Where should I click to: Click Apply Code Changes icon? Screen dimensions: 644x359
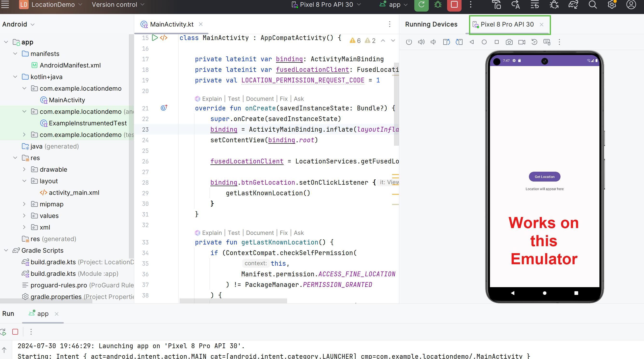[535, 5]
